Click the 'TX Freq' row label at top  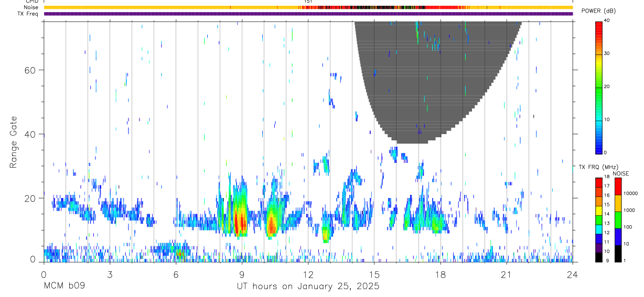28,14
